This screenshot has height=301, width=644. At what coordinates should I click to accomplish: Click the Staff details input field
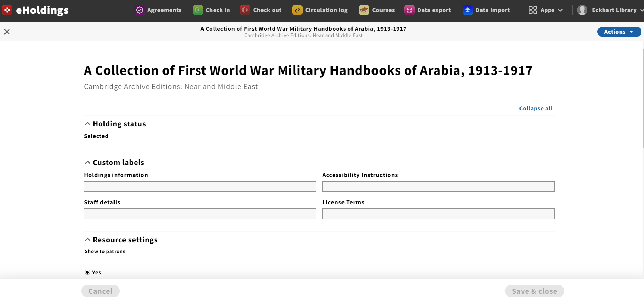[x=200, y=214]
